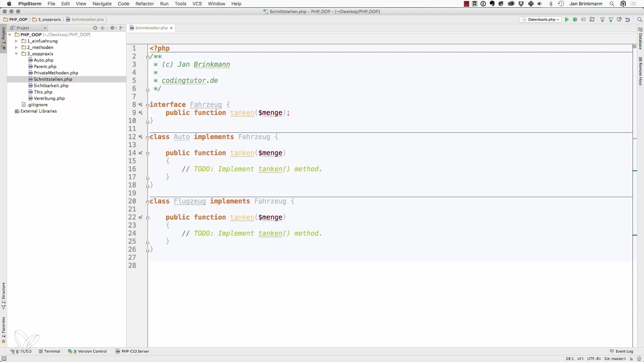Update project from VCS with the blue arrow
Image resolution: width=644 pixels, height=362 pixels.
pos(602,19)
